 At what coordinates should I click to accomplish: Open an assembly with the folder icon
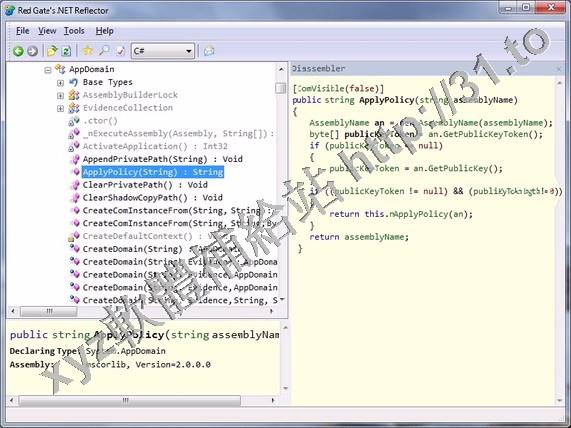(x=52, y=51)
